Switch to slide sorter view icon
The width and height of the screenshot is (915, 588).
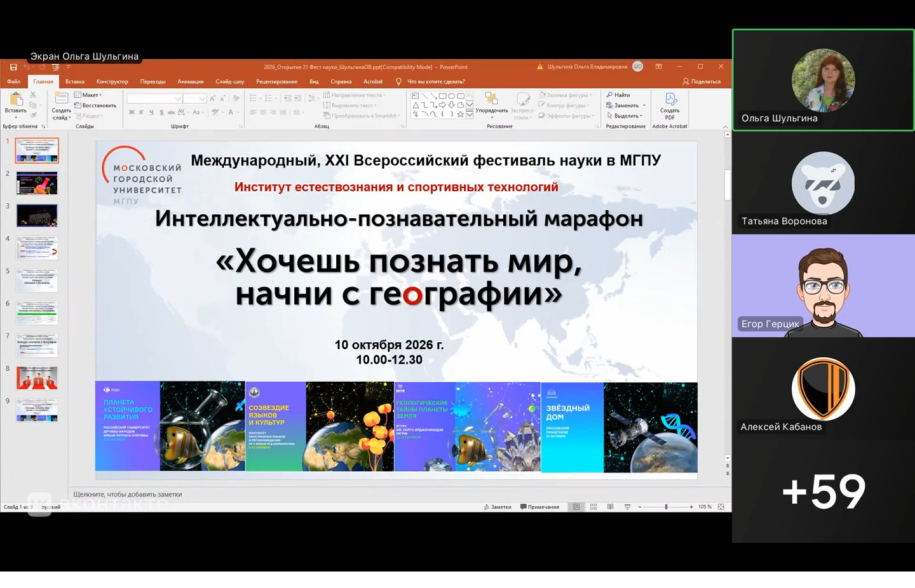pos(593,507)
